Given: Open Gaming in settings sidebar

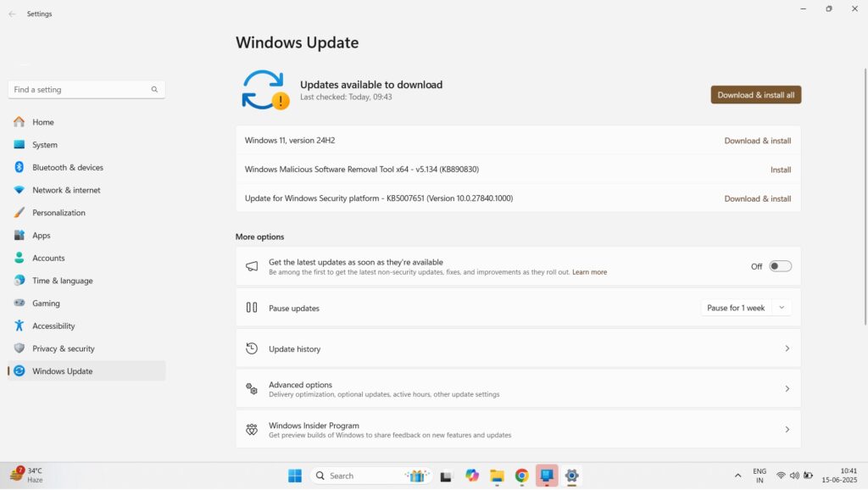Looking at the screenshot, I should 87,303.
